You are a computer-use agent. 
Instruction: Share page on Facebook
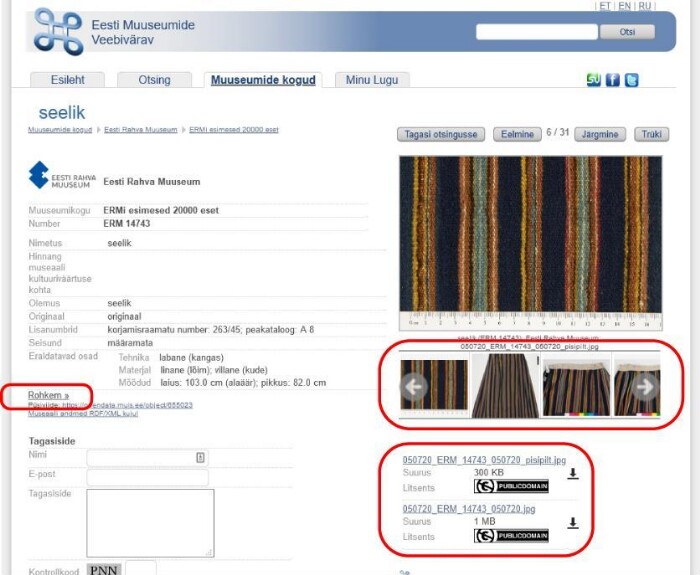pyautogui.click(x=612, y=81)
